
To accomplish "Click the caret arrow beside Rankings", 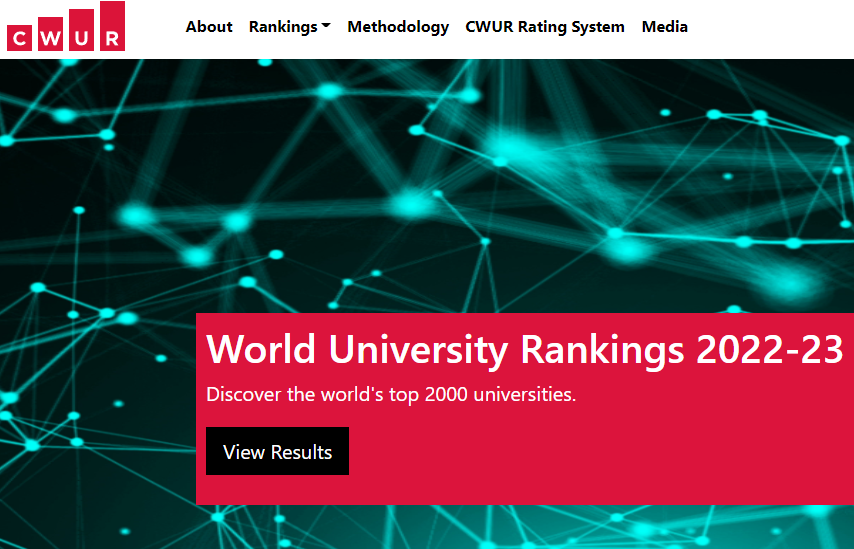I will [x=326, y=27].
